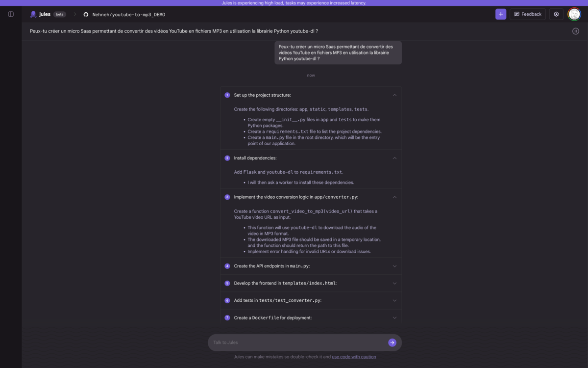
Task: Click the GitHub repository icon
Action: [x=86, y=15]
